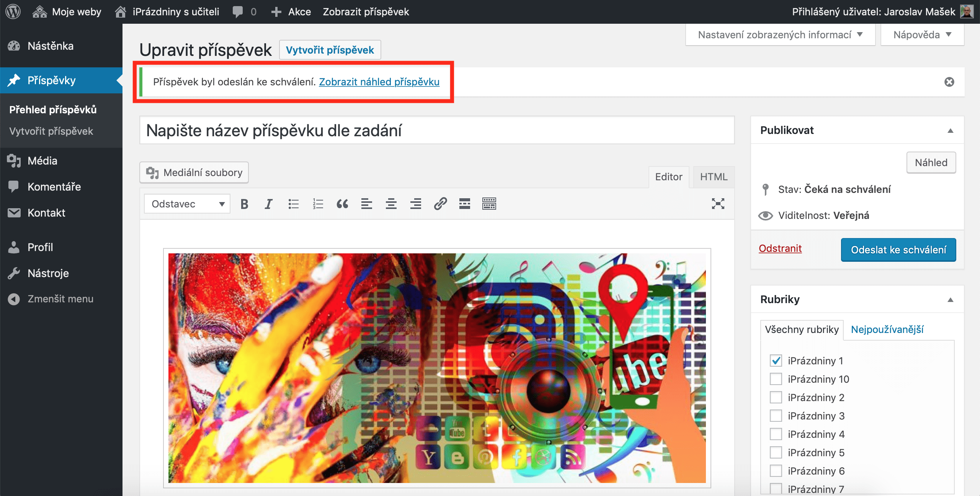980x496 pixels.
Task: Align text left
Action: (367, 204)
